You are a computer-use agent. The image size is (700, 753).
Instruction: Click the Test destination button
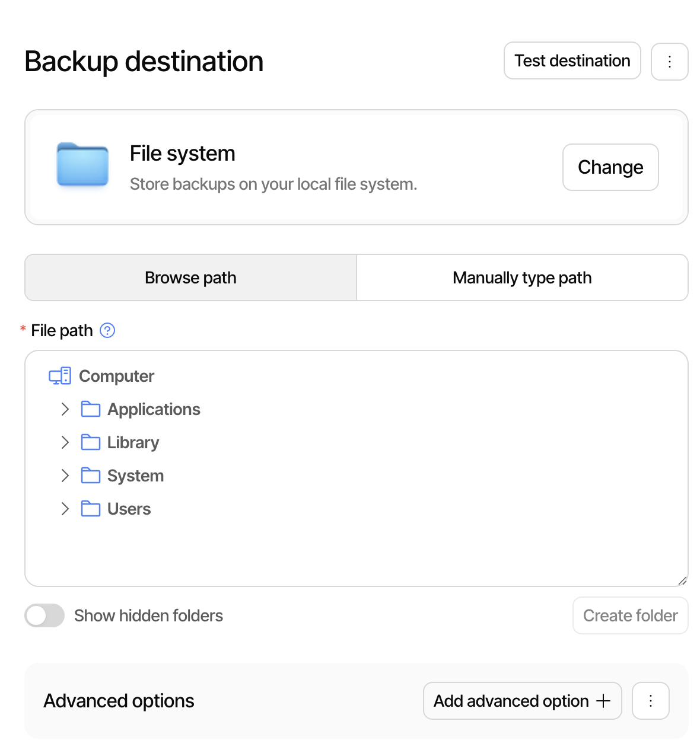pos(572,61)
